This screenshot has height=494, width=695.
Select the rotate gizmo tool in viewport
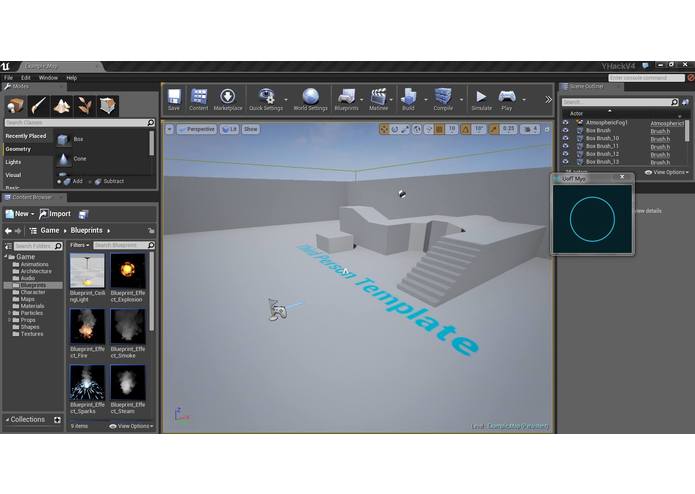pyautogui.click(x=394, y=129)
